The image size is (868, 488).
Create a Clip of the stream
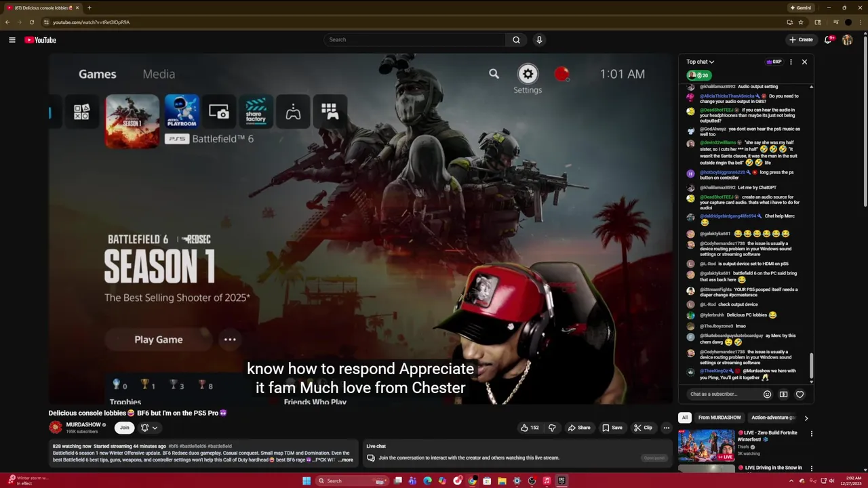point(643,428)
